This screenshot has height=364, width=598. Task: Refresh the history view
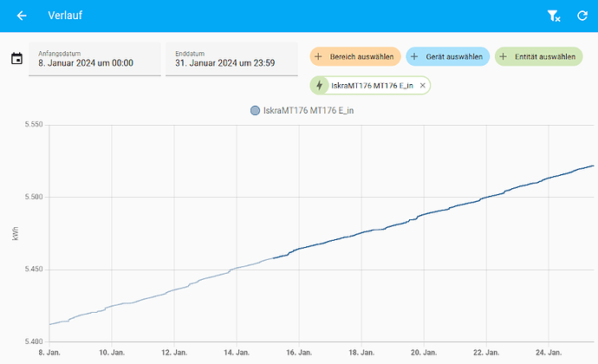coord(582,16)
